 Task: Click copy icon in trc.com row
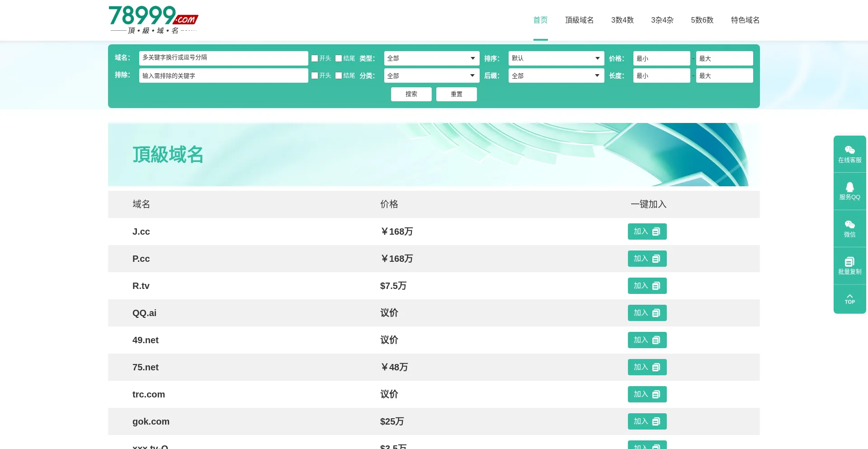click(656, 394)
